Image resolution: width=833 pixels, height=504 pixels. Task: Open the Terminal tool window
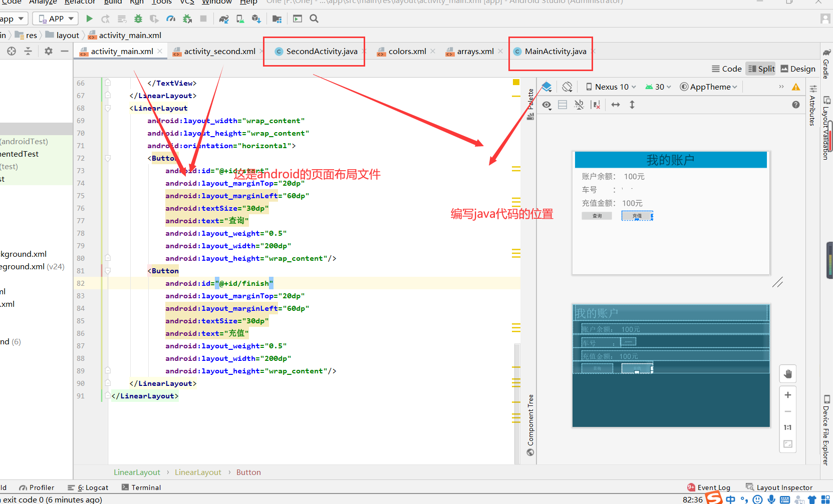pos(141,487)
